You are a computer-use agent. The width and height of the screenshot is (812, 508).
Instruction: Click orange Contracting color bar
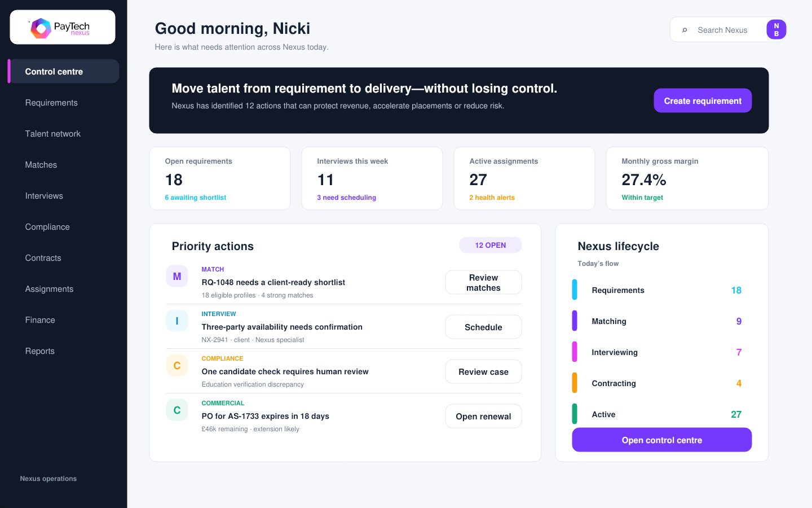pyautogui.click(x=575, y=383)
